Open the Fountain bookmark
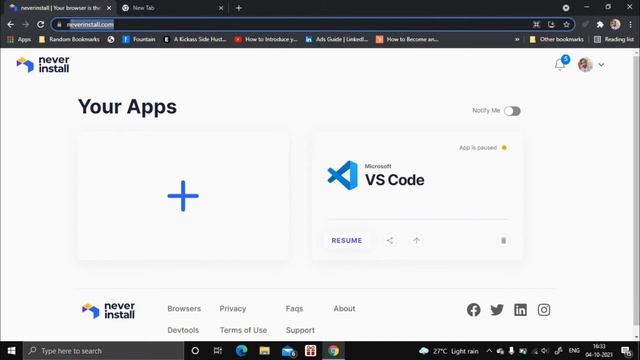Image resolution: width=640 pixels, height=360 pixels. pyautogui.click(x=139, y=40)
